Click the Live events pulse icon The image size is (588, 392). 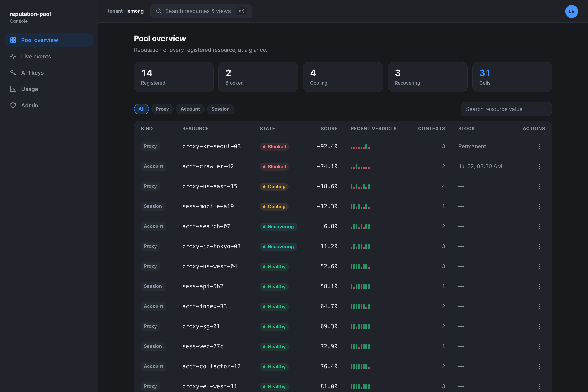click(x=13, y=56)
